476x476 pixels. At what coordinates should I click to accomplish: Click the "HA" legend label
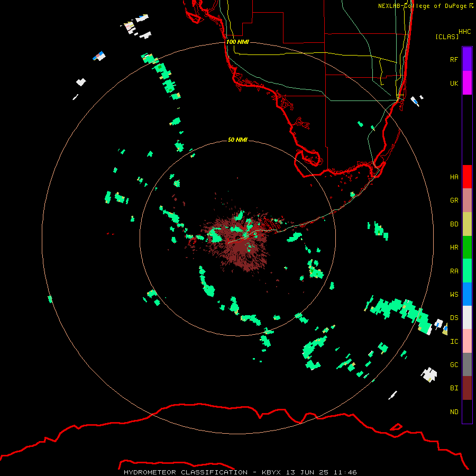click(454, 177)
